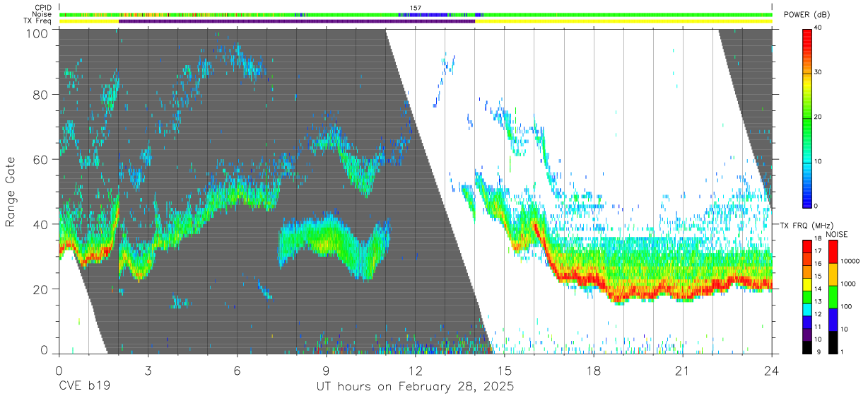The image size is (868, 401).
Task: Click the CVE b19 radar label
Action: [84, 388]
